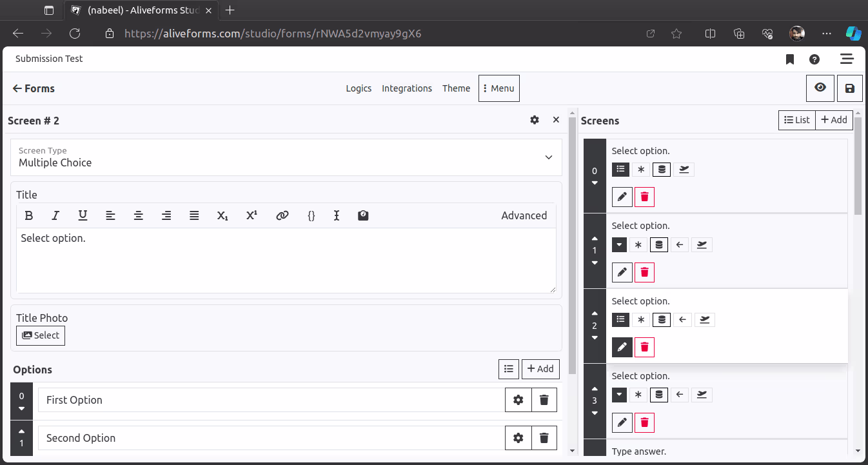
Task: Insert a hyperlink into the title text
Action: coord(282,215)
